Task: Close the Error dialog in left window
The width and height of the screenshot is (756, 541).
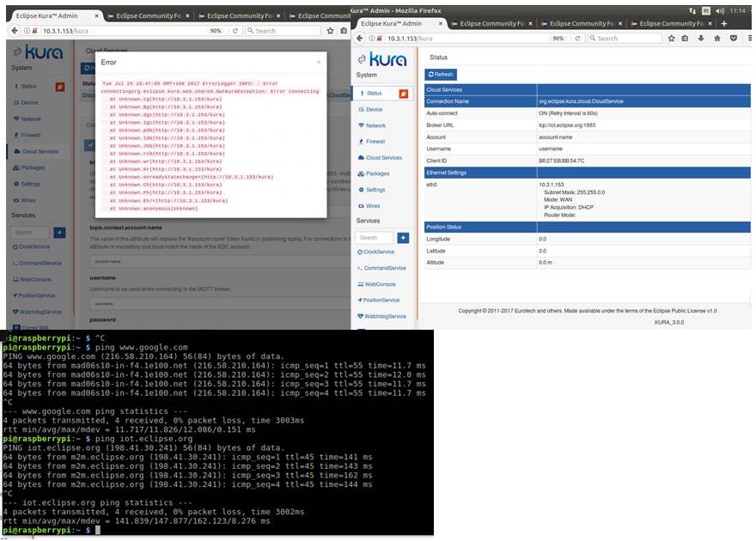Action: coord(318,62)
